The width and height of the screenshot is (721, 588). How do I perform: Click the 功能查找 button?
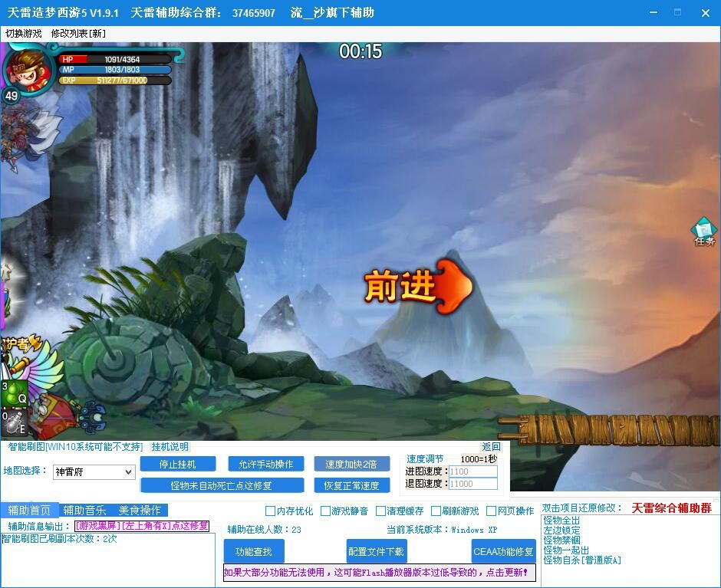tap(254, 551)
